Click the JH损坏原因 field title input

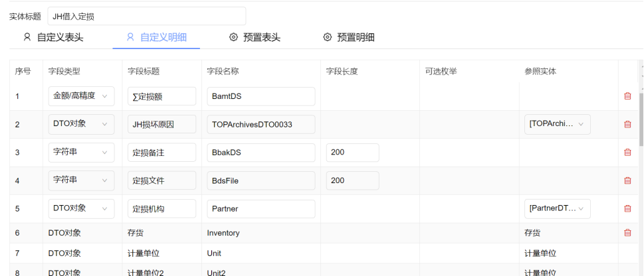(x=161, y=124)
